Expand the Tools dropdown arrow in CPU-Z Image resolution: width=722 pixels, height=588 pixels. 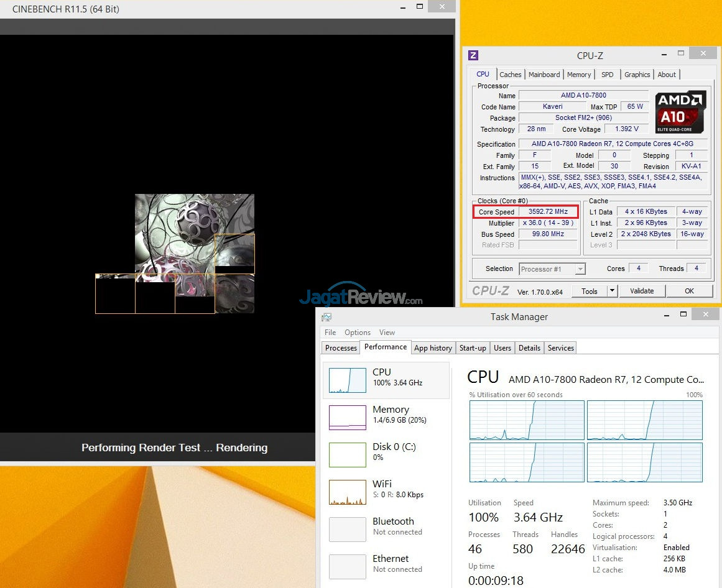tap(612, 291)
